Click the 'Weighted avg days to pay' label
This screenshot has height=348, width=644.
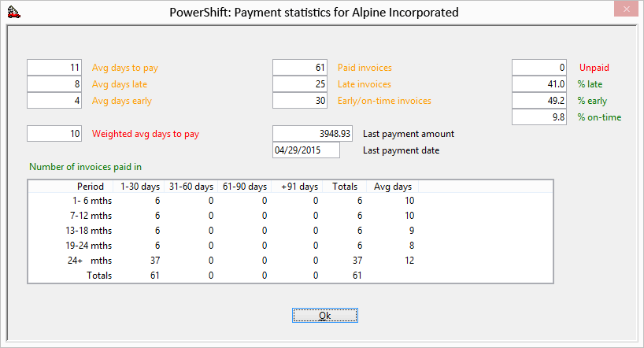[146, 134]
